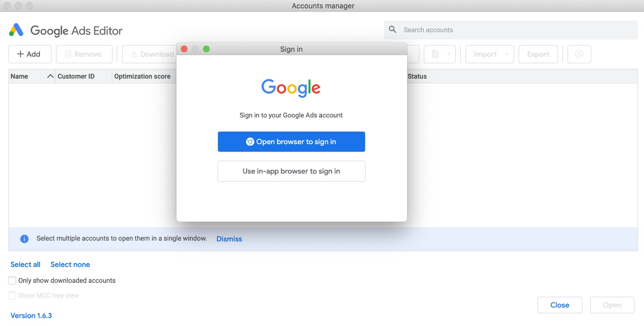Viewport: 644px width, 326px height.
Task: Click the Add account button
Action: tap(30, 54)
